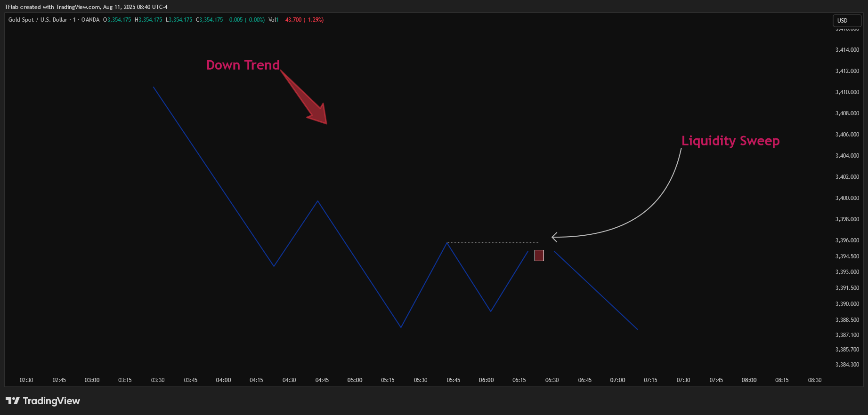Image resolution: width=868 pixels, height=415 pixels.
Task: Click the red candle body near 06:30
Action: [539, 255]
